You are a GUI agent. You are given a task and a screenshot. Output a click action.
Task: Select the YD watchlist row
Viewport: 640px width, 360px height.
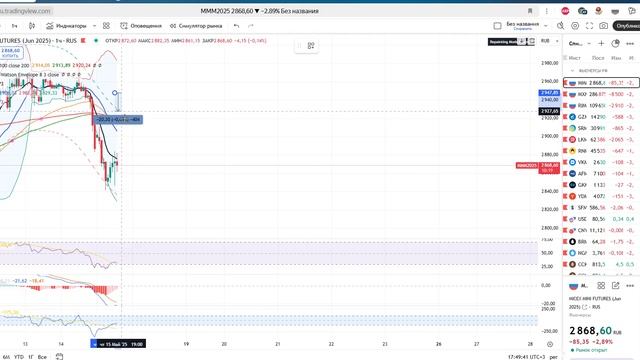[601, 196]
